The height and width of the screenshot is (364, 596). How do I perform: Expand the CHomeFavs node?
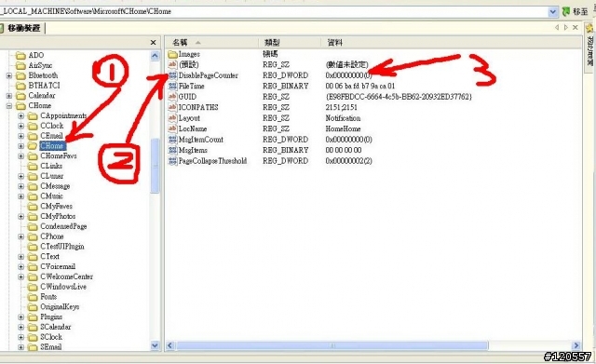[21, 155]
